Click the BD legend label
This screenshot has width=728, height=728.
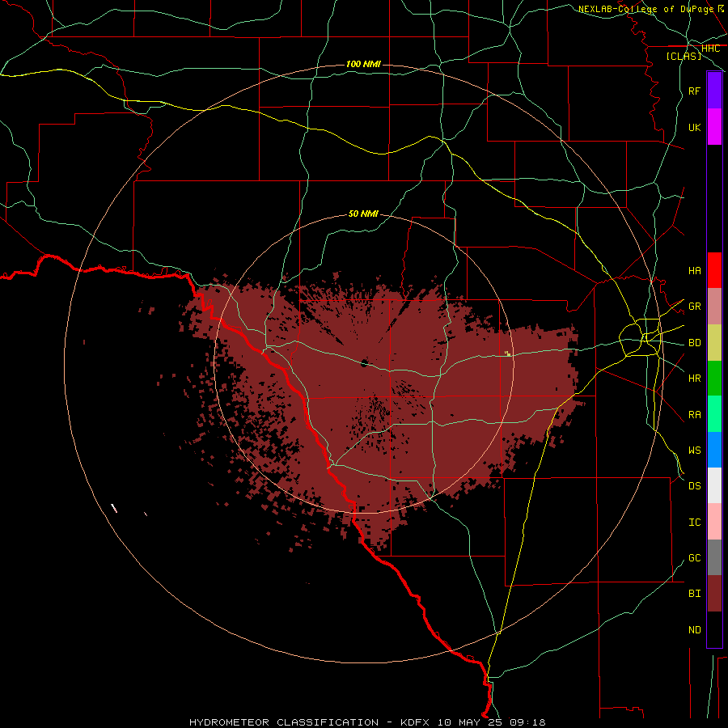(x=695, y=343)
